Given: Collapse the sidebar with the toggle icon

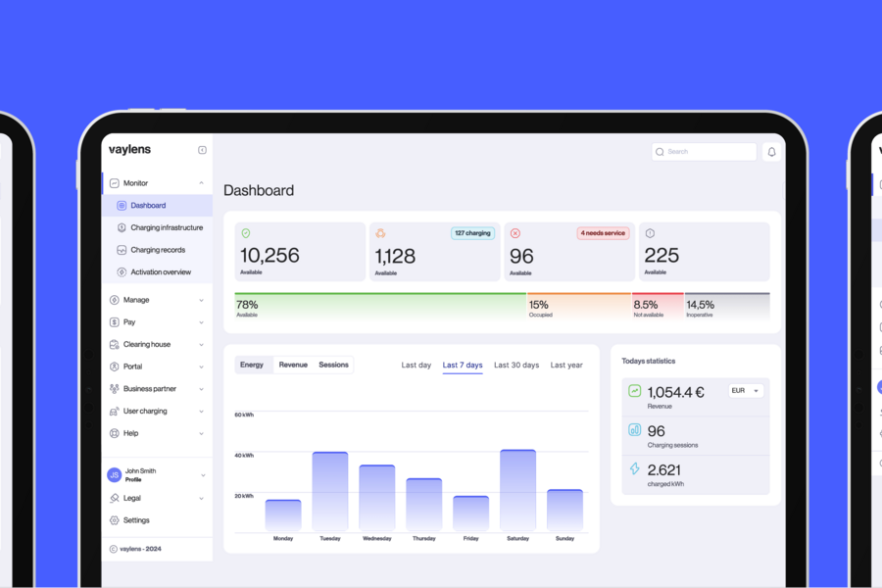Looking at the screenshot, I should (x=202, y=150).
